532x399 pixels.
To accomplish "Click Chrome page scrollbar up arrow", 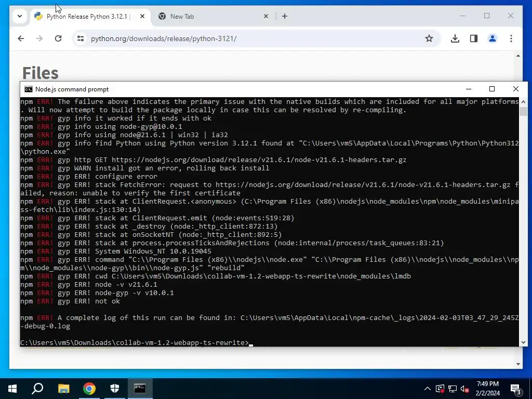I will click(x=518, y=56).
